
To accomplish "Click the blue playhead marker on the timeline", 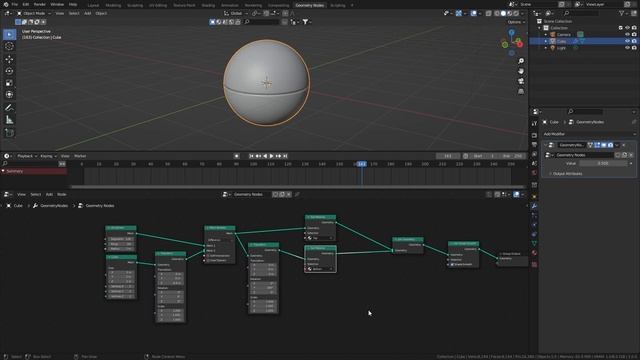I will click(361, 164).
